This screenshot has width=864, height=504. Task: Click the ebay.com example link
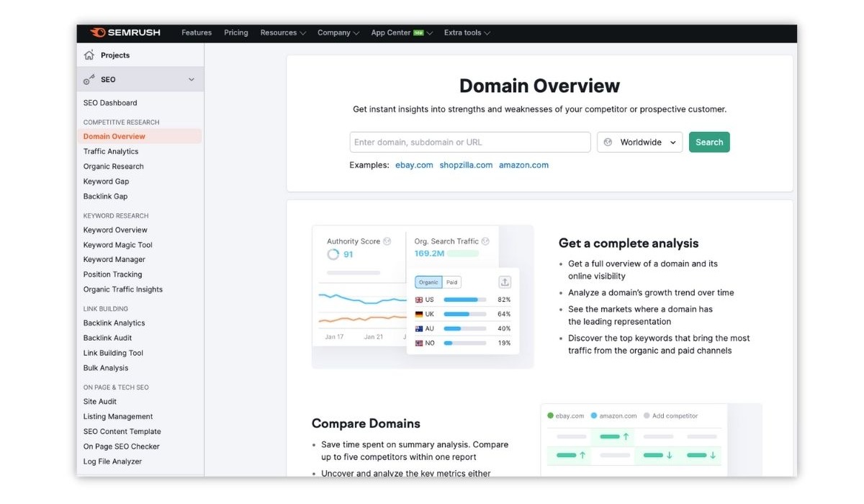click(x=414, y=165)
